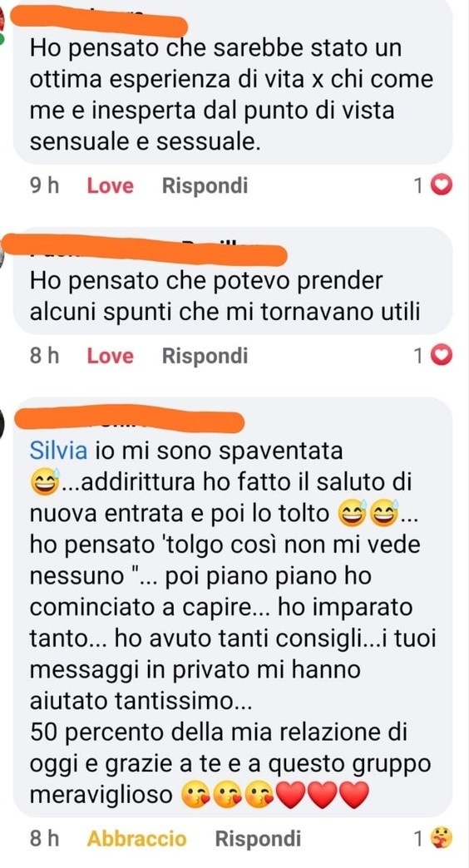Viewport: 469px width, 868px height.
Task: Open second commenter's redacted name
Action: 145,255
